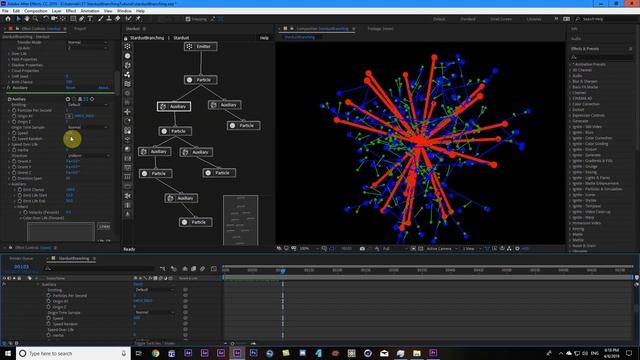Expand the Speed Over Life group
Viewport: 640px width, 360px height.
click(x=9, y=144)
